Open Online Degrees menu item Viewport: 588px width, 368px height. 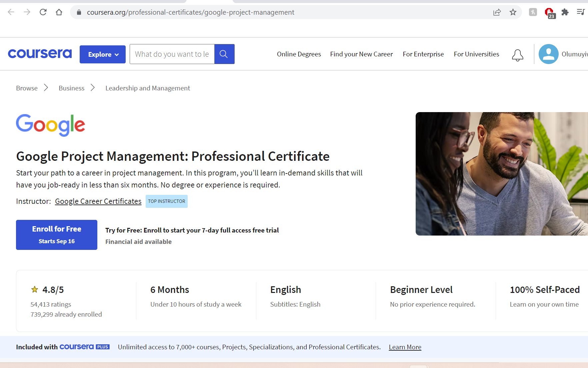click(x=299, y=54)
